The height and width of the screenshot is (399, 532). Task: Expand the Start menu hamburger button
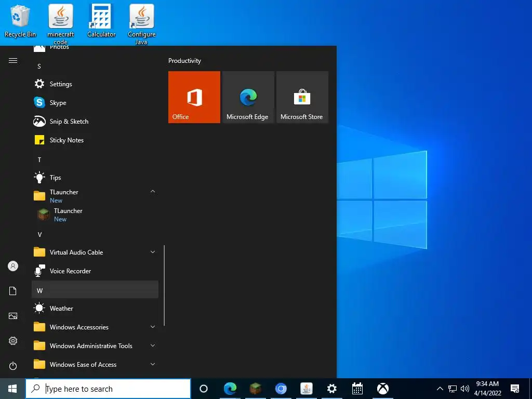tap(13, 60)
